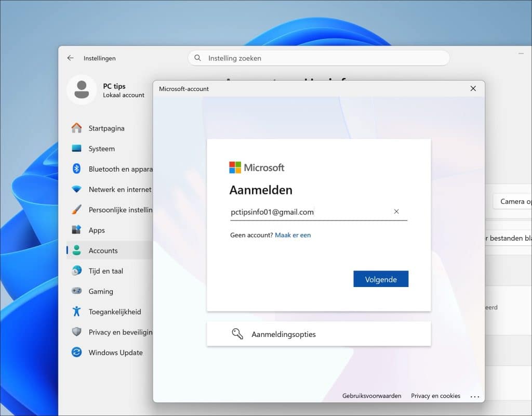Minimize the Instellingen window
Image resolution: width=532 pixels, height=416 pixels.
click(521, 54)
